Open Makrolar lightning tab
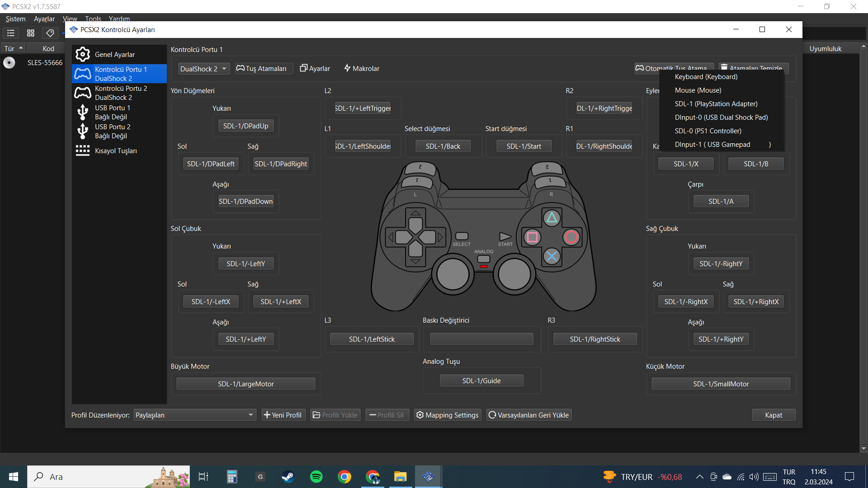This screenshot has height=488, width=868. [x=361, y=68]
